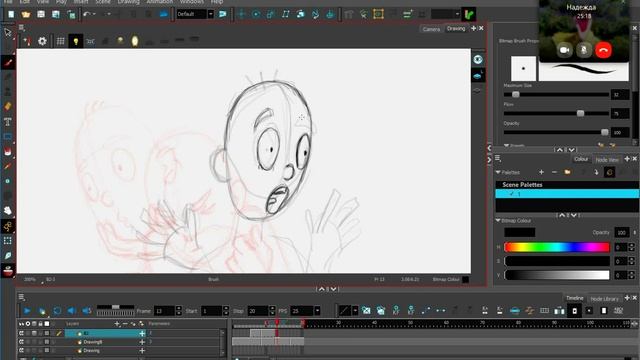Screen dimensions: 640x360
Task: Click the Stop frame input field
Action: pyautogui.click(x=258, y=311)
